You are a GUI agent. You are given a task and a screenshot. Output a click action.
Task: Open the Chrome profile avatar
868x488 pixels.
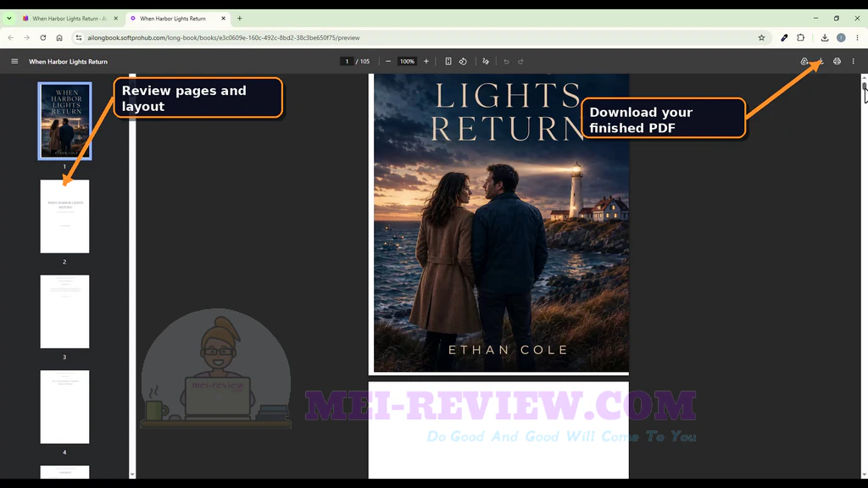click(x=841, y=37)
